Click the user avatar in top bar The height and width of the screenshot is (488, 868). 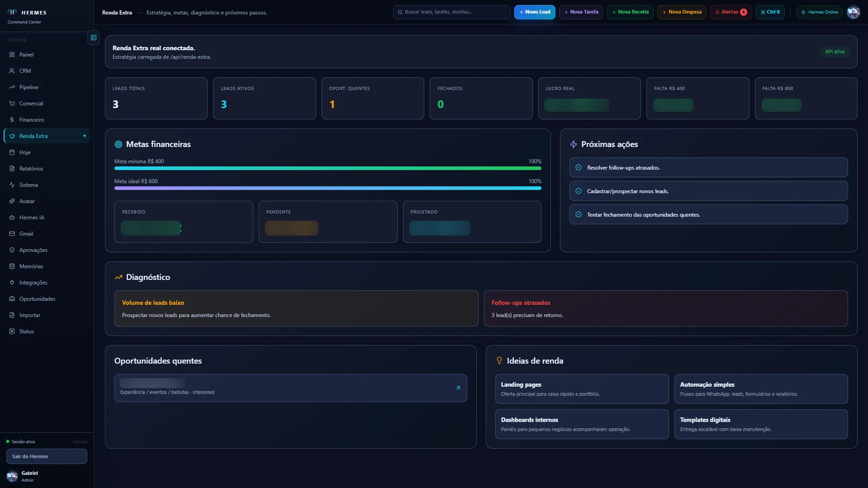click(853, 12)
